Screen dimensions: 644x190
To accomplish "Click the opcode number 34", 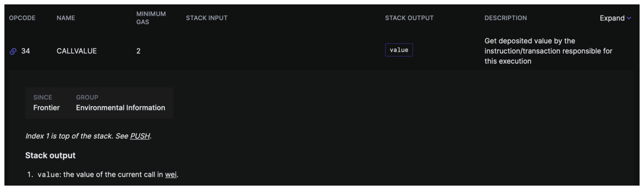I will click(x=26, y=51).
